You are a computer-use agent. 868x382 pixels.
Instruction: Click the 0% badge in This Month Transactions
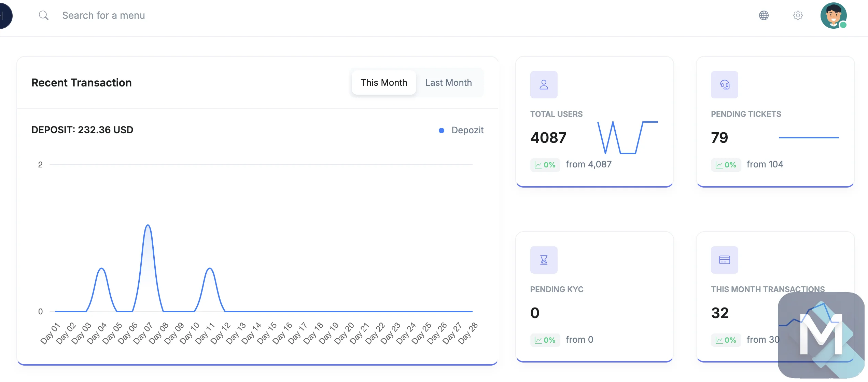[x=726, y=340]
